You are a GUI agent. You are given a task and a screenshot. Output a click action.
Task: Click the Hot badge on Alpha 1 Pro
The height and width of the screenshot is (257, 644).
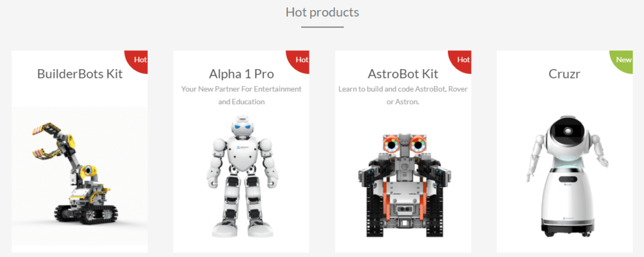[302, 60]
